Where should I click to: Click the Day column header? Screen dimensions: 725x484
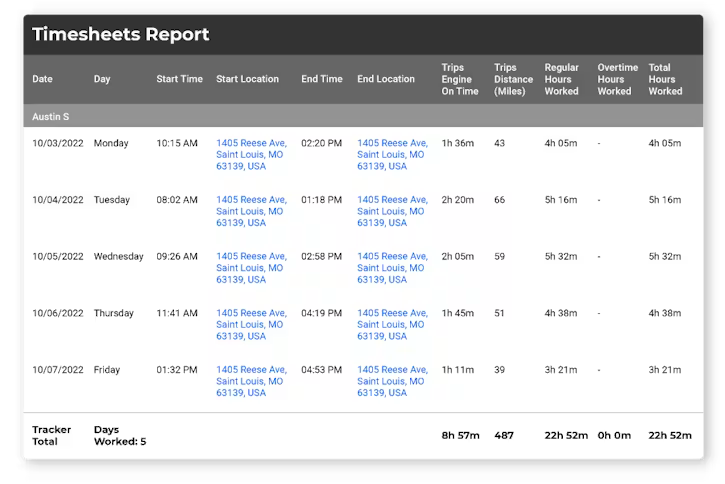click(x=102, y=79)
